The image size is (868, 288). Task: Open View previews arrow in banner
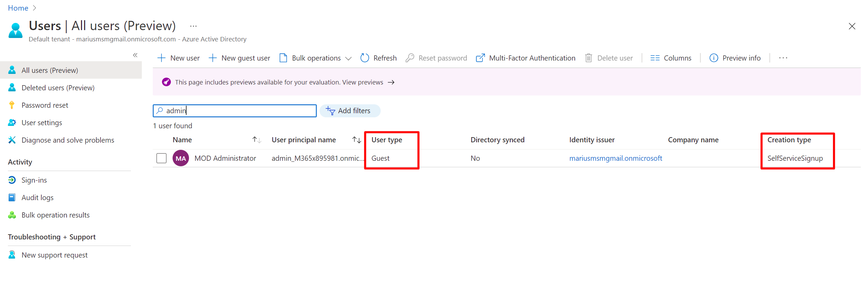coord(391,82)
